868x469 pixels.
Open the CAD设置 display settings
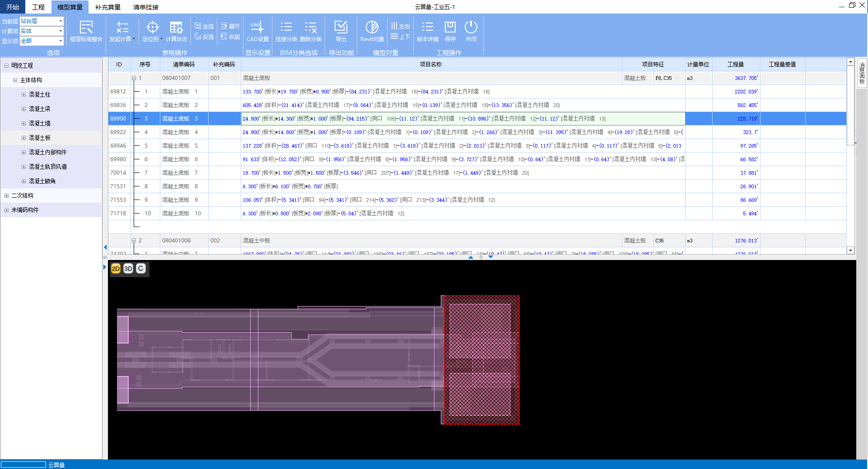[x=257, y=31]
